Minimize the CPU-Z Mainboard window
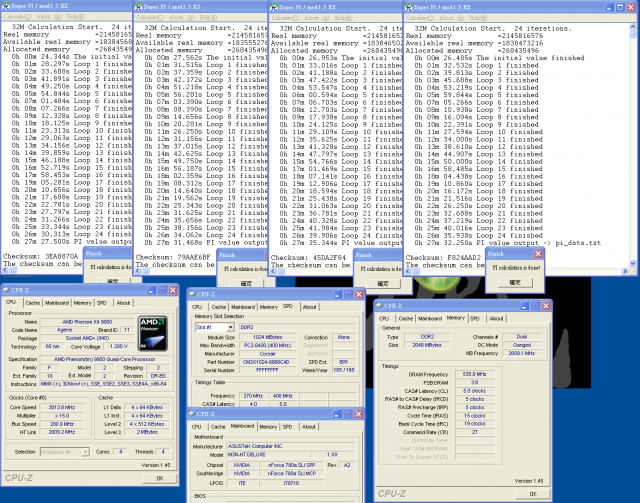This screenshot has width=640, height=503. point(337,414)
